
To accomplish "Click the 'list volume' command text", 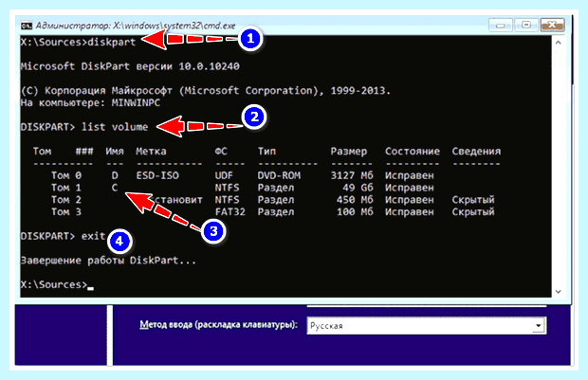I will pos(115,127).
